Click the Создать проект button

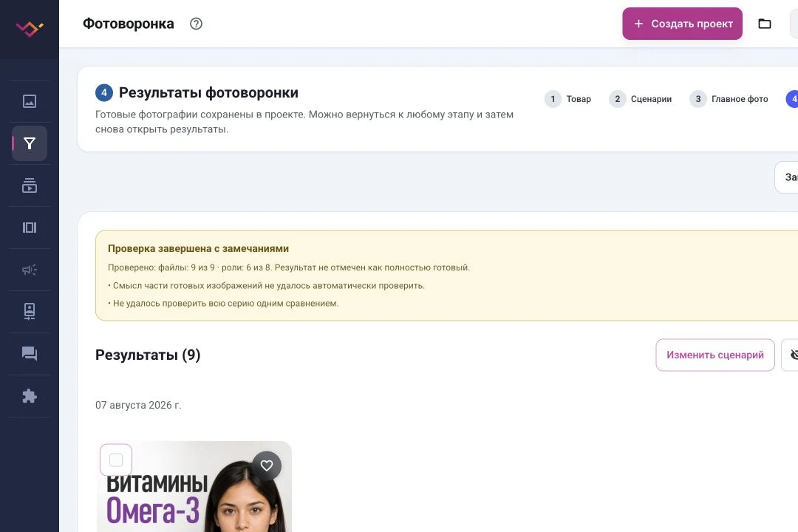click(682, 24)
